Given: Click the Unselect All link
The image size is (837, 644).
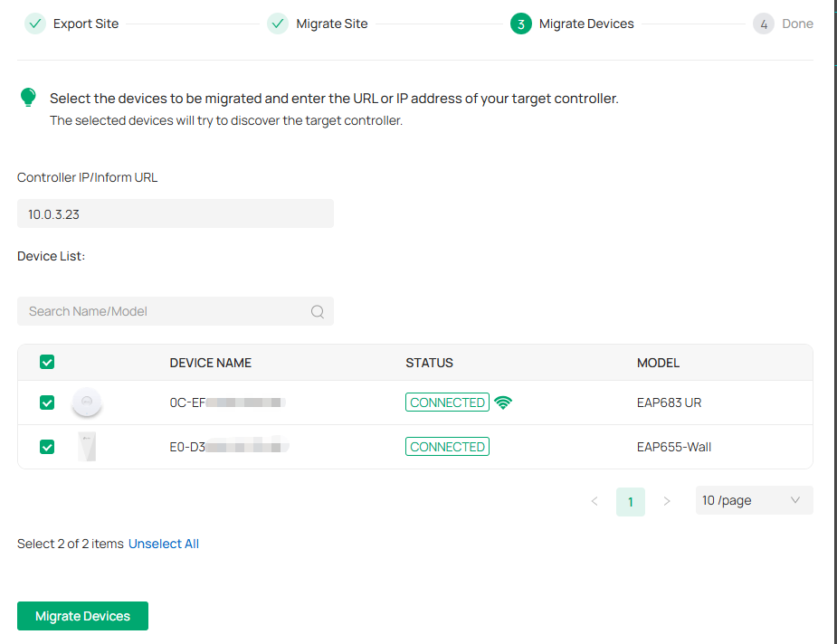Looking at the screenshot, I should pyautogui.click(x=164, y=544).
